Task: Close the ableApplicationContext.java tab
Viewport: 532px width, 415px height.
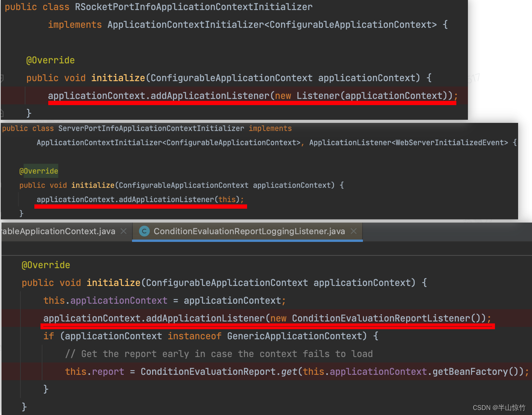Action: [124, 231]
